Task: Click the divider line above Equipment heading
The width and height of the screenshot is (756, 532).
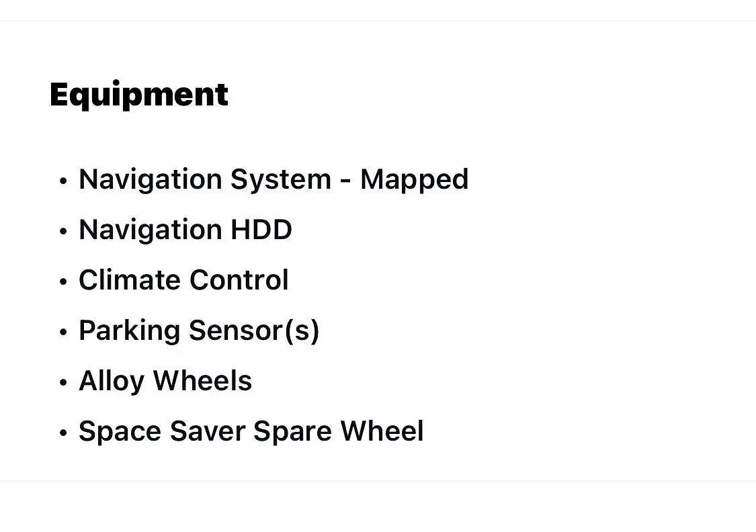Action: click(x=378, y=21)
